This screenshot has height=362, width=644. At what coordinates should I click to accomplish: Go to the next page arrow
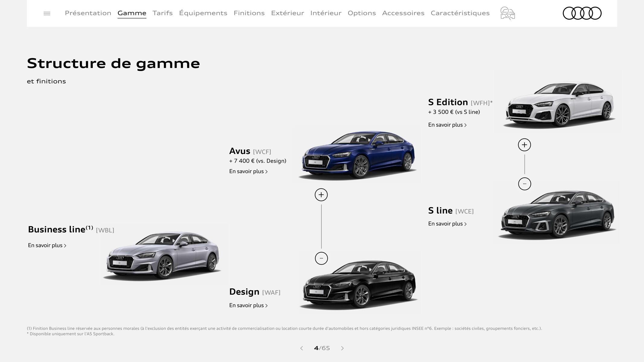[x=342, y=348]
